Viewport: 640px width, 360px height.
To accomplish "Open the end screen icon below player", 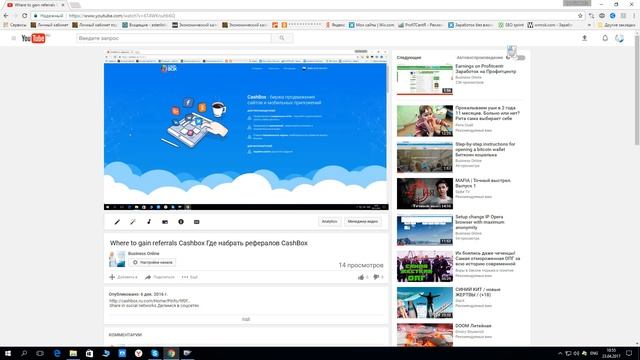I will (x=165, y=222).
